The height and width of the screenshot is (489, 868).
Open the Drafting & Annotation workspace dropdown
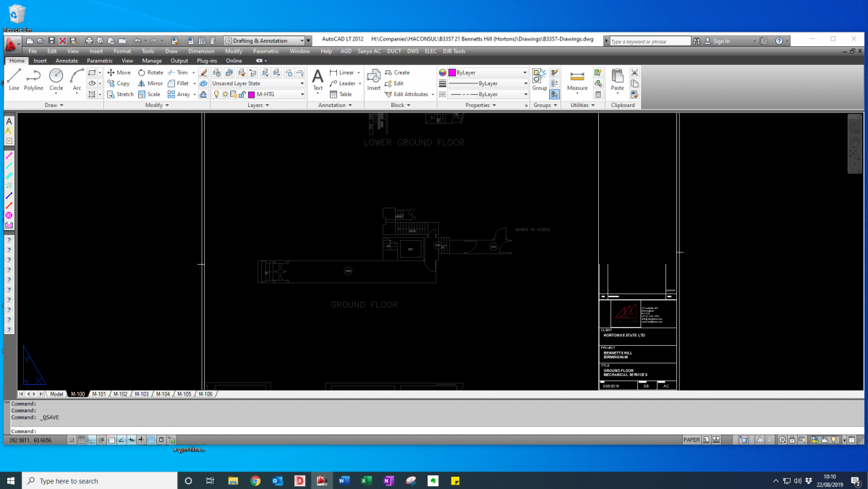(x=263, y=41)
